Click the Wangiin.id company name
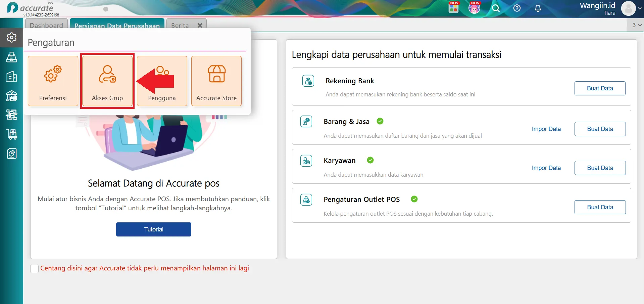Image resolution: width=644 pixels, height=304 pixels. click(x=597, y=5)
